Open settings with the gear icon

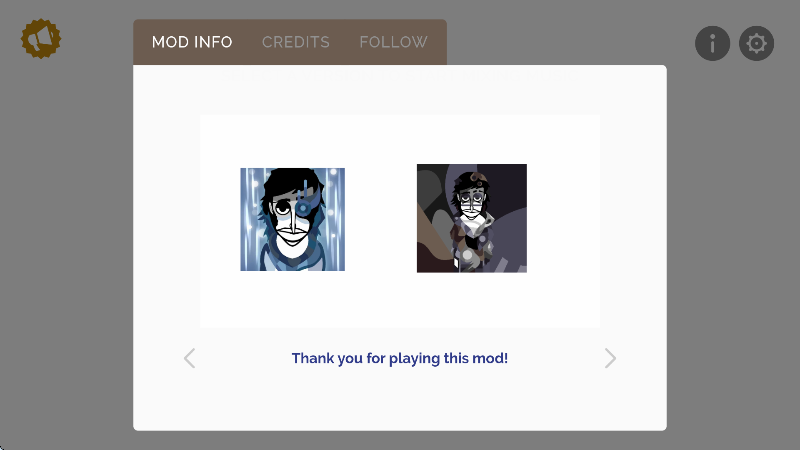(x=756, y=43)
